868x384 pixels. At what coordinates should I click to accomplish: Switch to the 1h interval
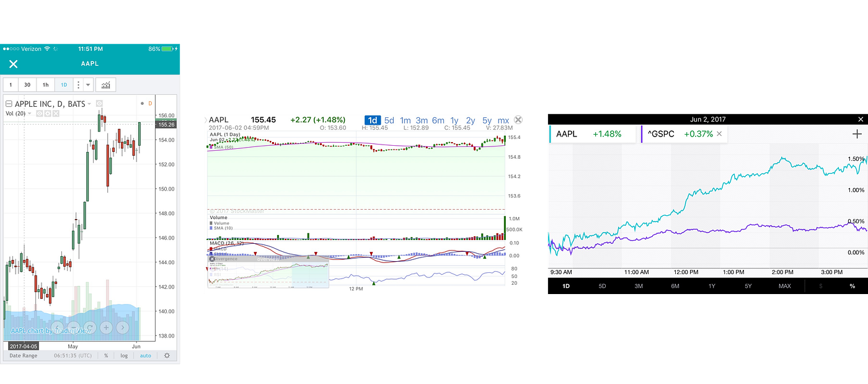(45, 85)
